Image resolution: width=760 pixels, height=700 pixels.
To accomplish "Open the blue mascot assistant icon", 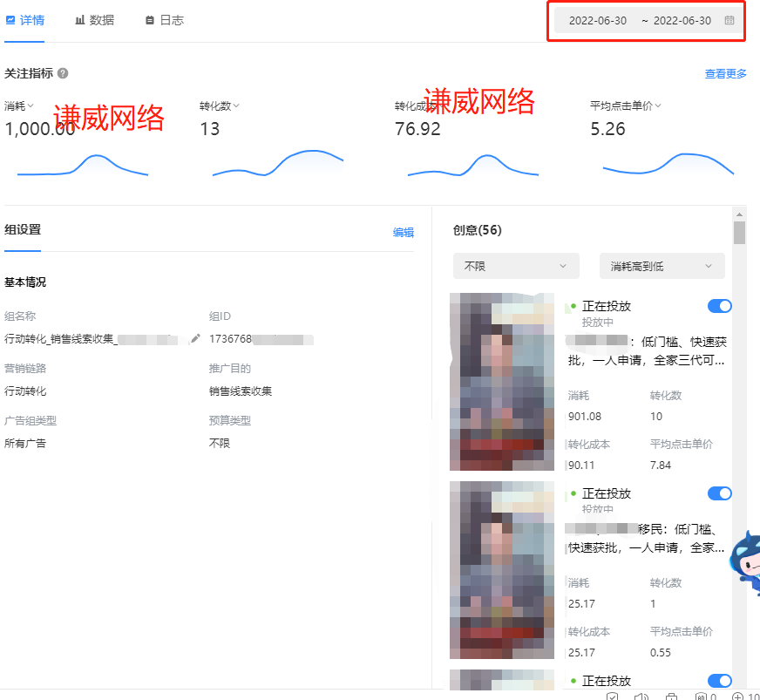I will pos(745,562).
